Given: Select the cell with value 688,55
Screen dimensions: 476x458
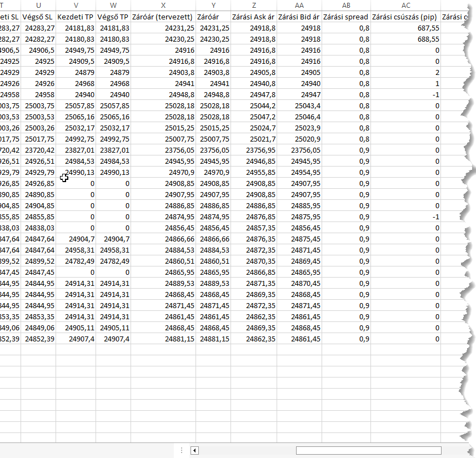Looking at the screenshot, I should (405, 39).
